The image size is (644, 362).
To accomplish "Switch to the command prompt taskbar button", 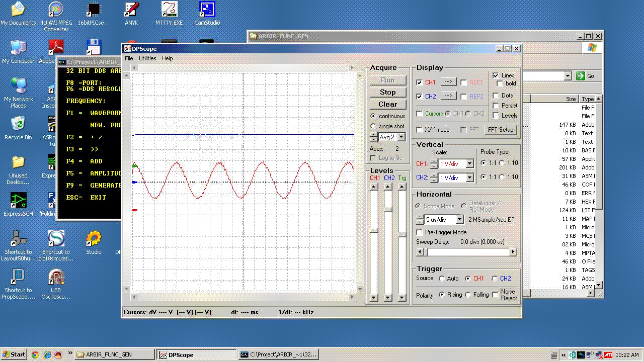I will point(279,354).
